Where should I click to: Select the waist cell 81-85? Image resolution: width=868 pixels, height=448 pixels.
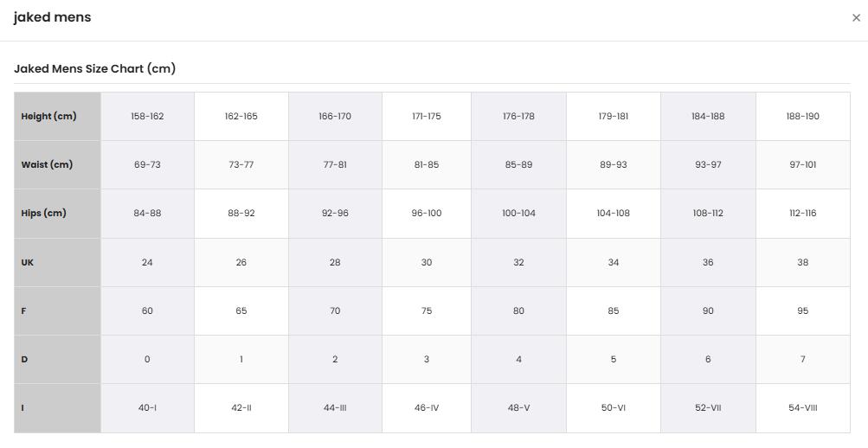click(x=427, y=165)
